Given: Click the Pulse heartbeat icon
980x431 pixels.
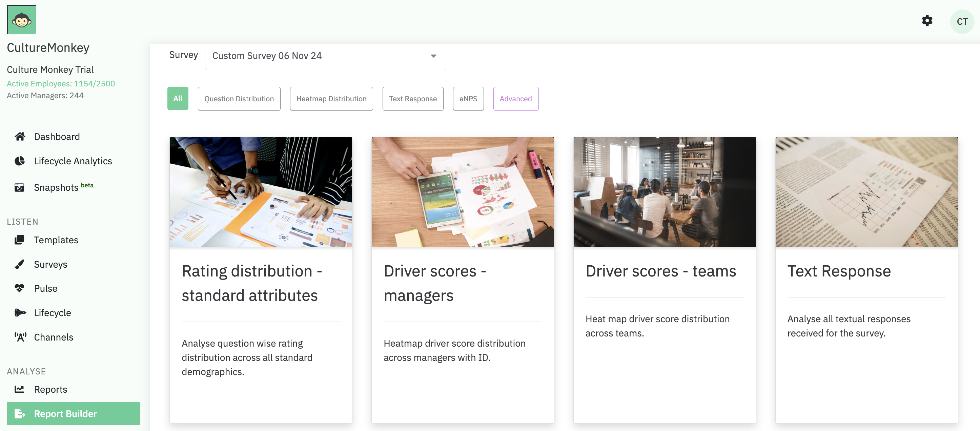Looking at the screenshot, I should (x=19, y=288).
